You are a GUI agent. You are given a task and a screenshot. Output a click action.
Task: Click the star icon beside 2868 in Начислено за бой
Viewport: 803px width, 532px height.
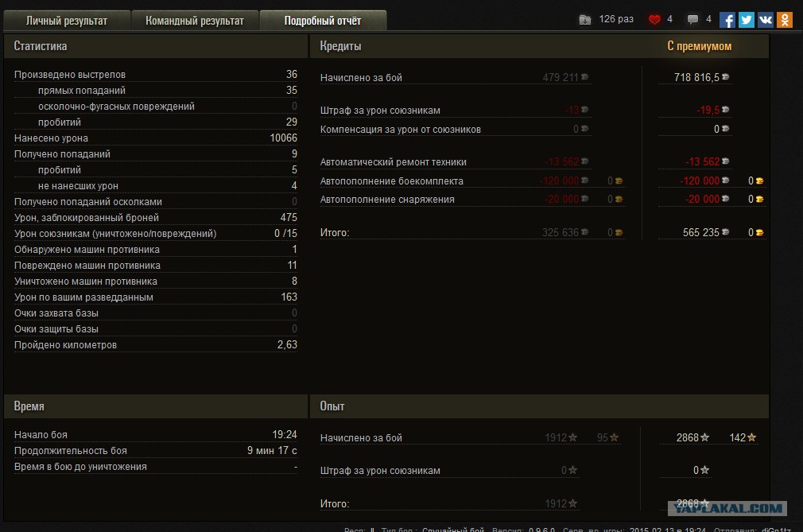(704, 437)
